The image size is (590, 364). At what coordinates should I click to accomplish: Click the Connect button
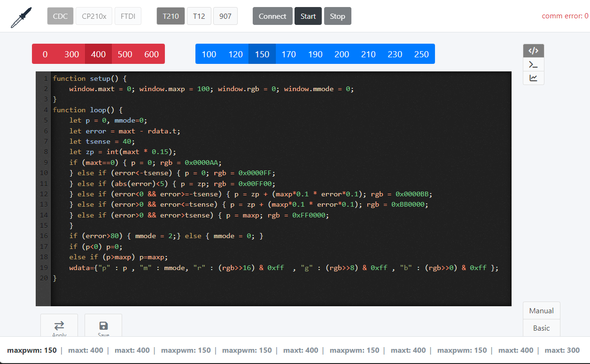pyautogui.click(x=272, y=16)
